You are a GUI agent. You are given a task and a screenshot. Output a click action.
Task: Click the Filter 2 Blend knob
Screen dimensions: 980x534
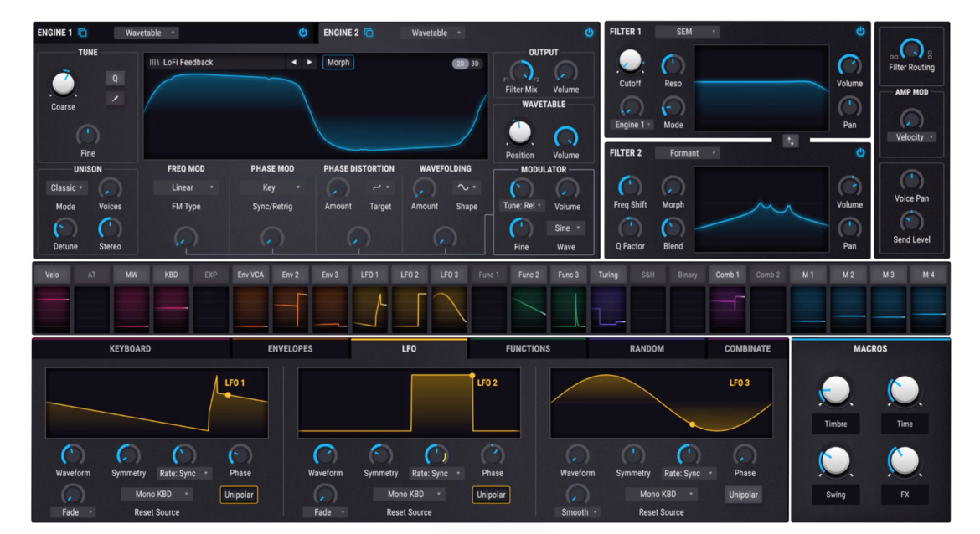[x=673, y=228]
